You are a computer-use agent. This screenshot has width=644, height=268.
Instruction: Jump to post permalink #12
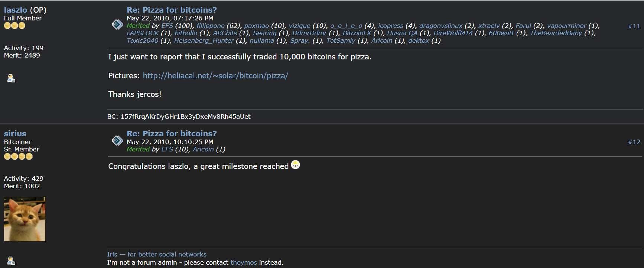(634, 142)
